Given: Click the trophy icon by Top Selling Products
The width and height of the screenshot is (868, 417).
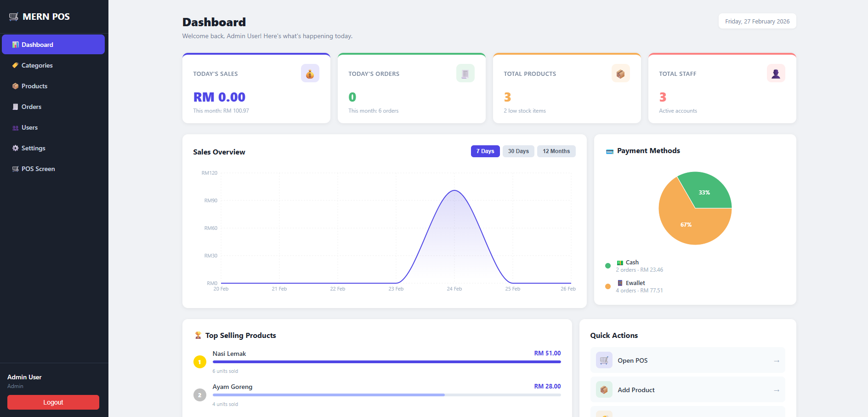Looking at the screenshot, I should (x=198, y=336).
